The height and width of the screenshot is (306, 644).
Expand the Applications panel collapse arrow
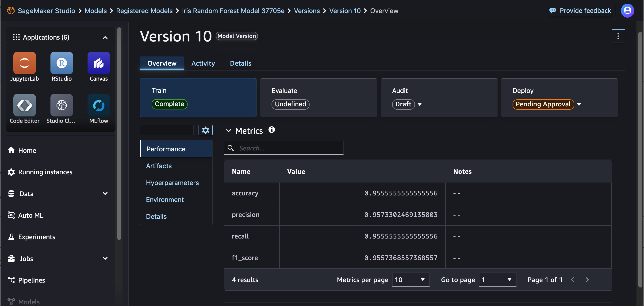pos(105,37)
